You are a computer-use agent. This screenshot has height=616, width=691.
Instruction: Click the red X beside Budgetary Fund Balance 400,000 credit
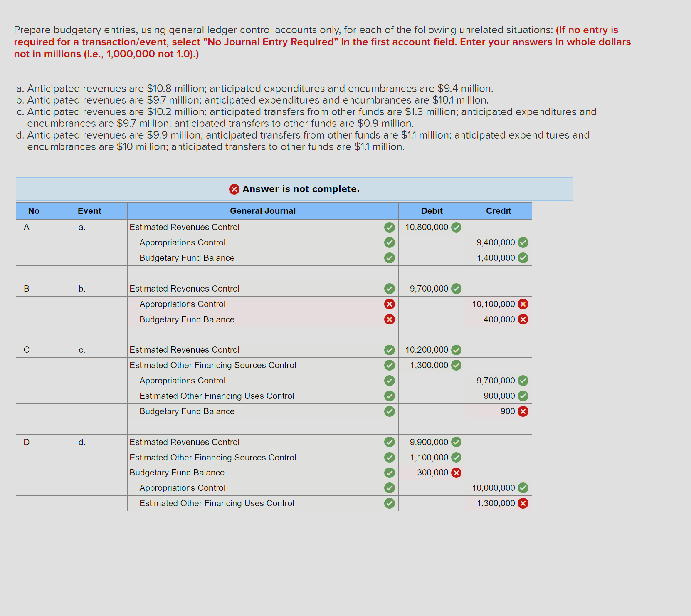click(522, 319)
